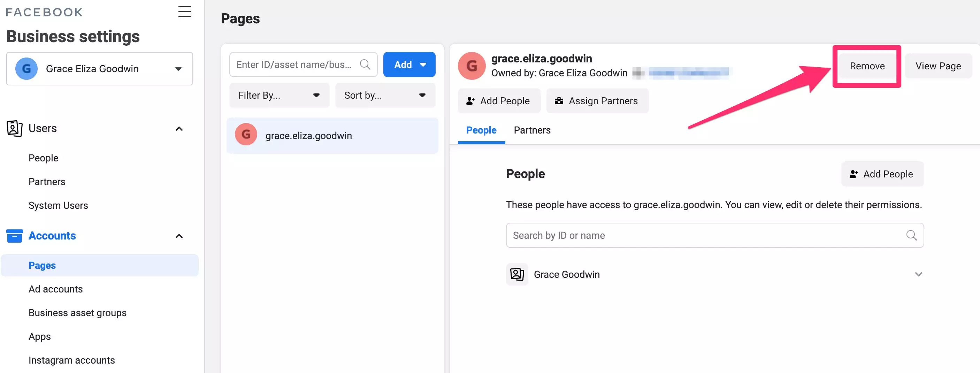The height and width of the screenshot is (373, 980).
Task: Click the grace.eliza.goodwin page avatar in header
Action: click(x=472, y=66)
